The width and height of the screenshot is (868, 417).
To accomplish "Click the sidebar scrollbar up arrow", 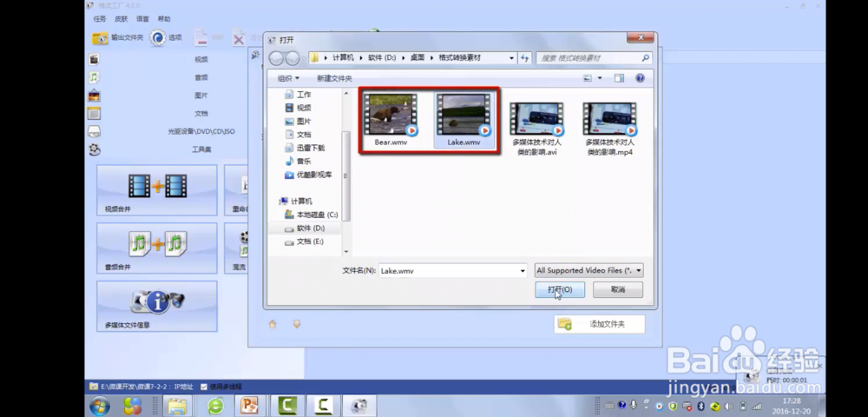I will [346, 93].
